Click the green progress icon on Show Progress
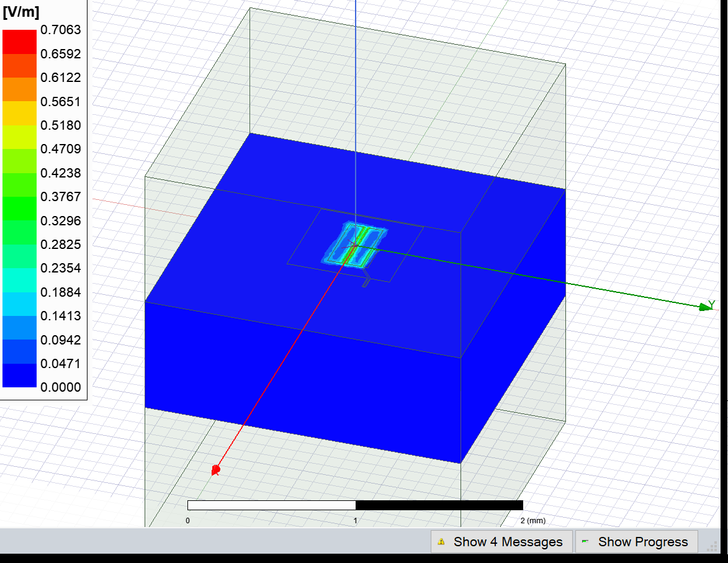 pos(585,541)
